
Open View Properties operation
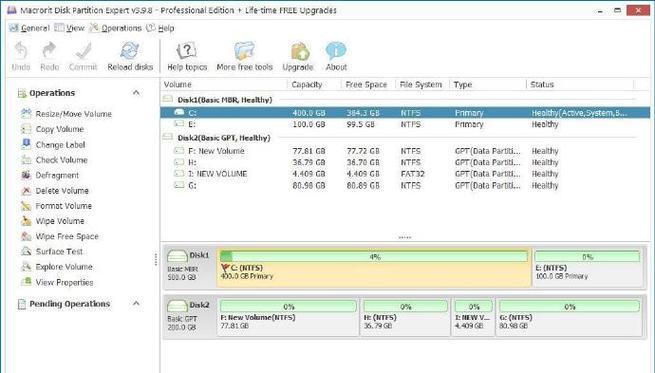[x=57, y=282]
